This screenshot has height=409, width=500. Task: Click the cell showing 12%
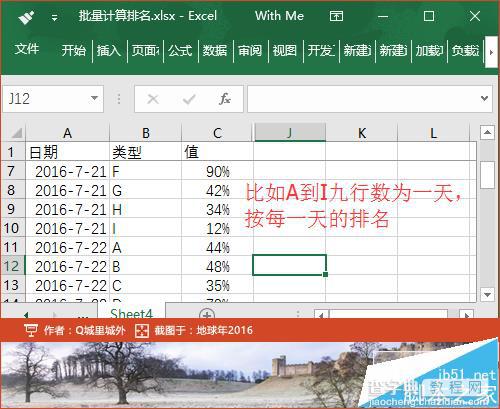pyautogui.click(x=217, y=228)
